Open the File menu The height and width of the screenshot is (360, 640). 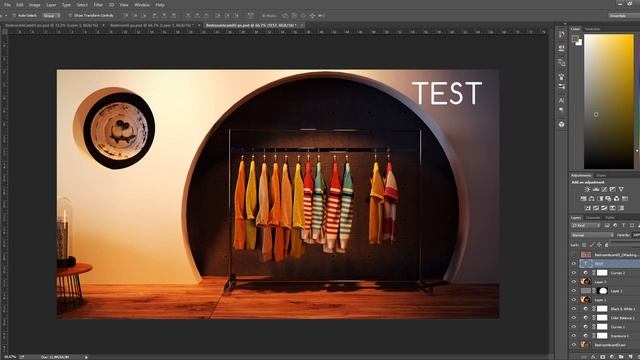(x=7, y=5)
